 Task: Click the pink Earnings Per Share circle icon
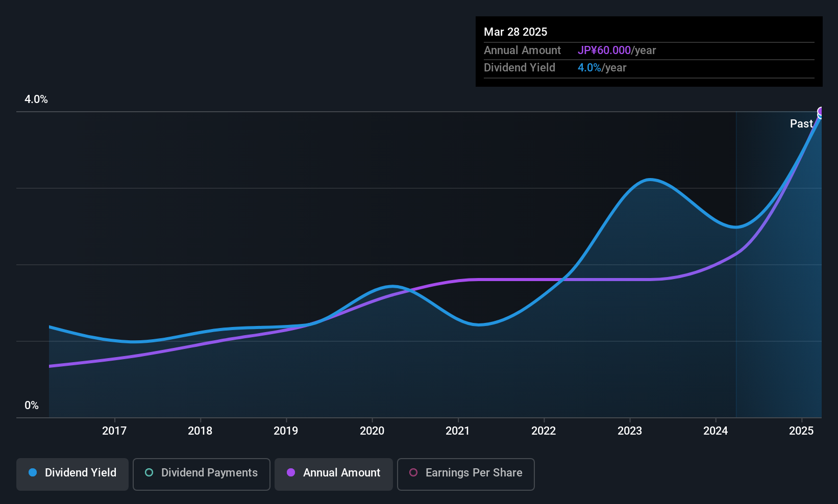[413, 473]
